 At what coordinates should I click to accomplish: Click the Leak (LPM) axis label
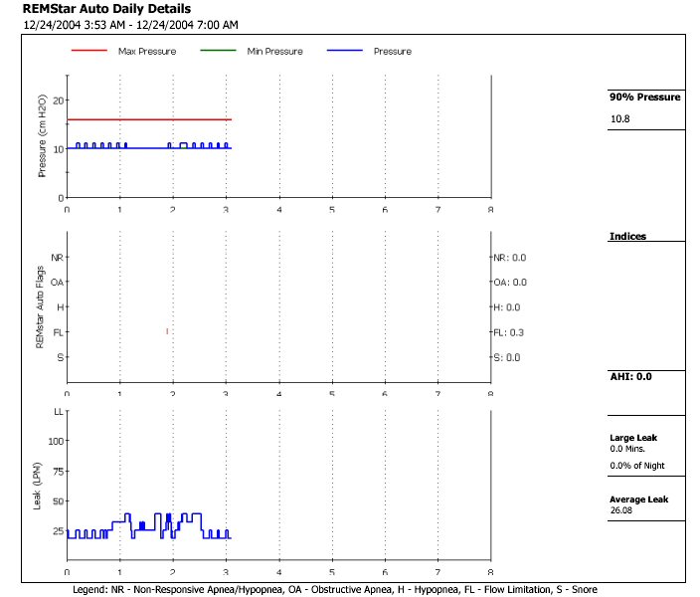37,486
